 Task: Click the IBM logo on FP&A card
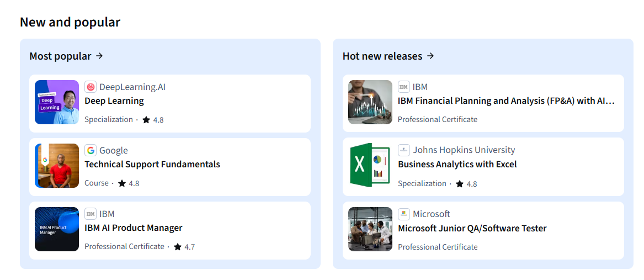pos(404,87)
